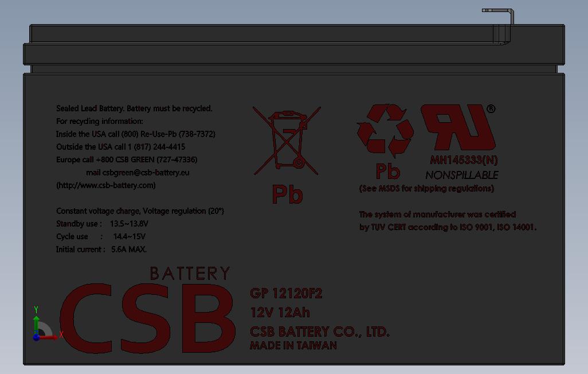The height and width of the screenshot is (374, 588).
Task: Click 'CSB BATTERY CO., LTD.' text
Action: [x=320, y=332]
